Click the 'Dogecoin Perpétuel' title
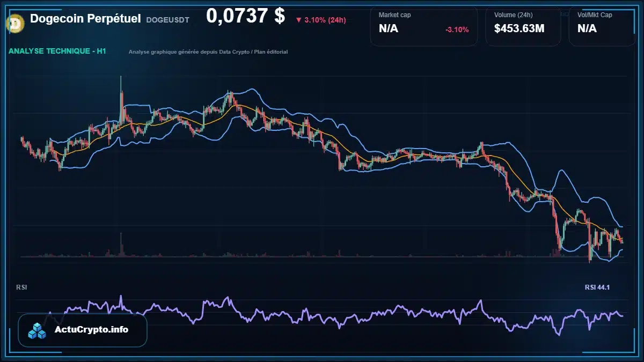The image size is (644, 362). tap(85, 19)
